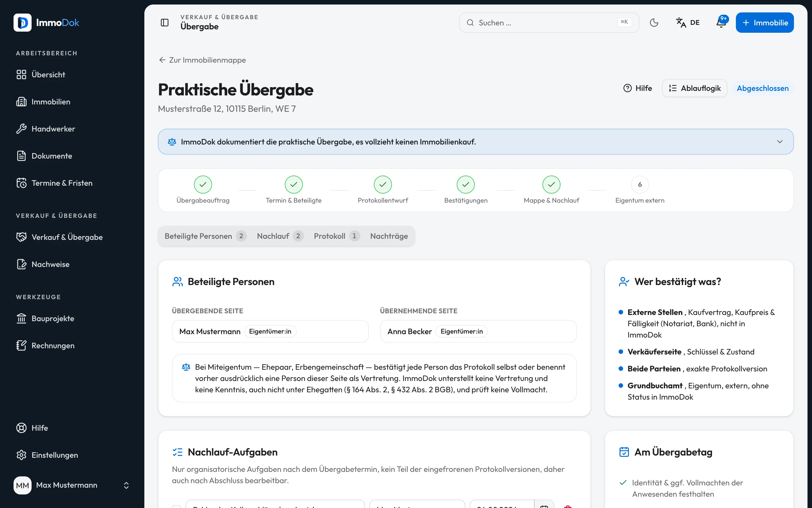This screenshot has height=508, width=812.
Task: Click the Immobilien building icon in sidebar
Action: 21,102
